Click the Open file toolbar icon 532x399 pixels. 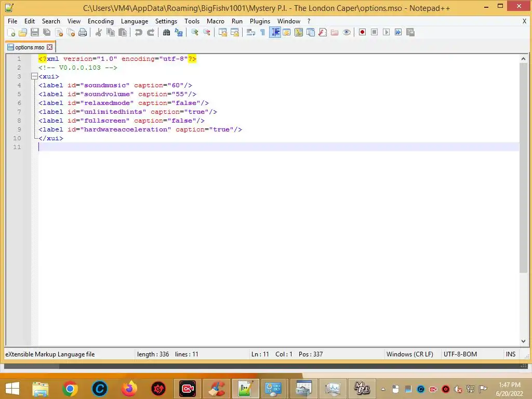(23, 32)
